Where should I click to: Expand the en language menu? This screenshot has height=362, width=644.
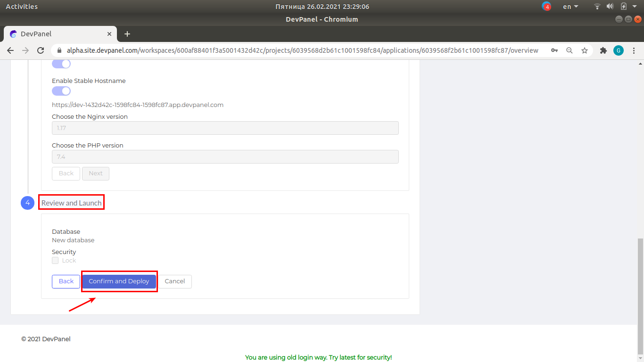click(x=570, y=7)
